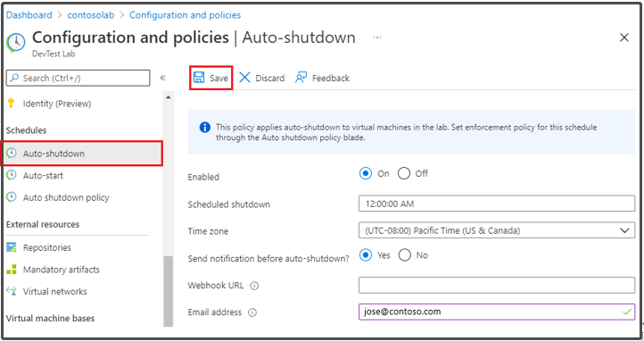Click the Virtual networks icon
Screen dimensions: 644x341
tap(12, 291)
